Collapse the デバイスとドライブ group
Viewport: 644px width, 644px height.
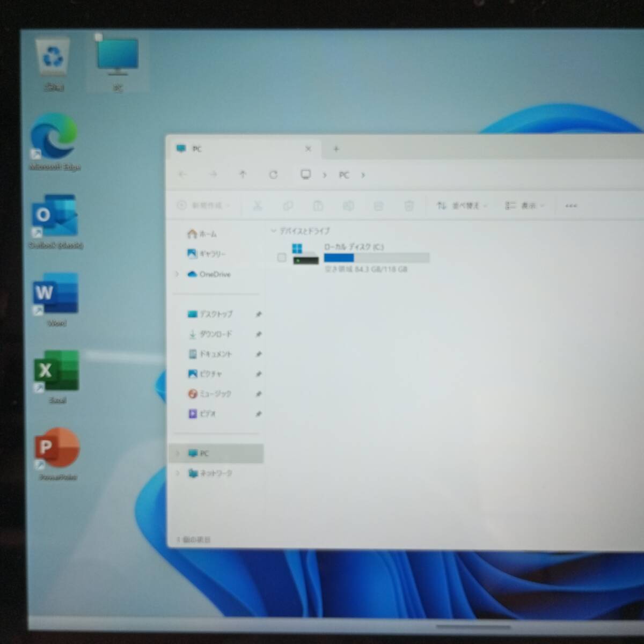pos(273,231)
